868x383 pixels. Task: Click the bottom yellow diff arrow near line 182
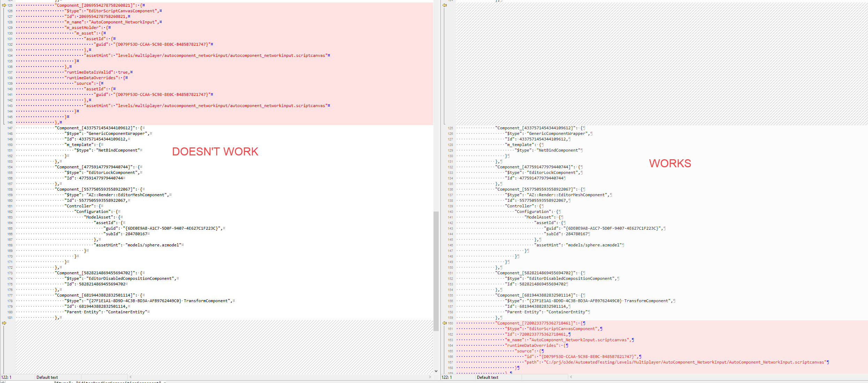[4, 323]
